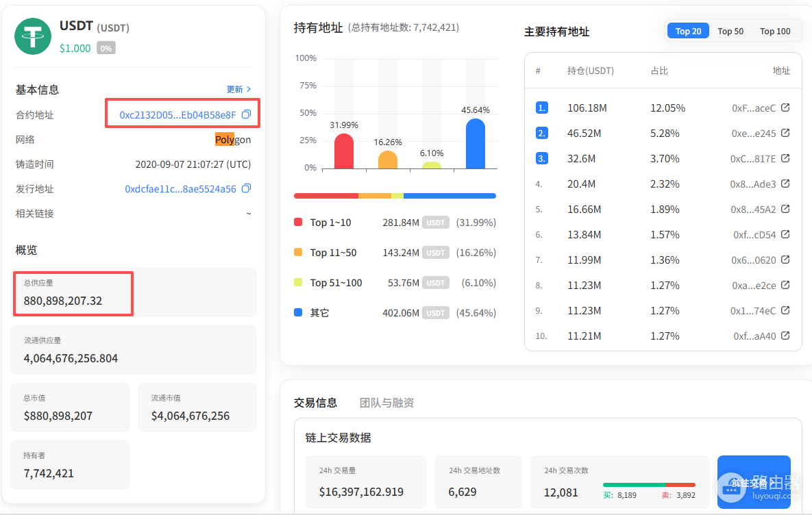Click the 24h volume $16,397,162.919
This screenshot has width=812, height=515.
pos(361,492)
